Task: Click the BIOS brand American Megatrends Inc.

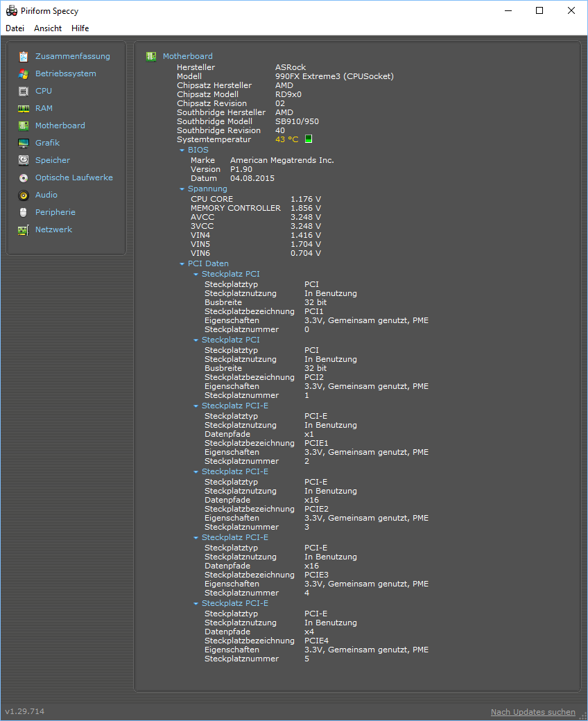Action: (282, 160)
